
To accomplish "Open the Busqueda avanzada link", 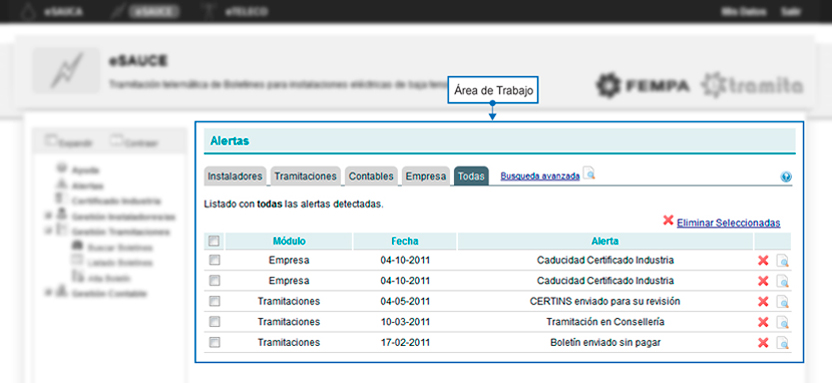I will click(540, 176).
